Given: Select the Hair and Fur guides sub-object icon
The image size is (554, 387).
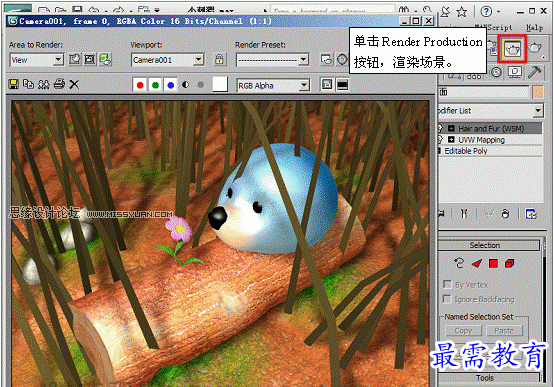Looking at the screenshot, I should [459, 263].
